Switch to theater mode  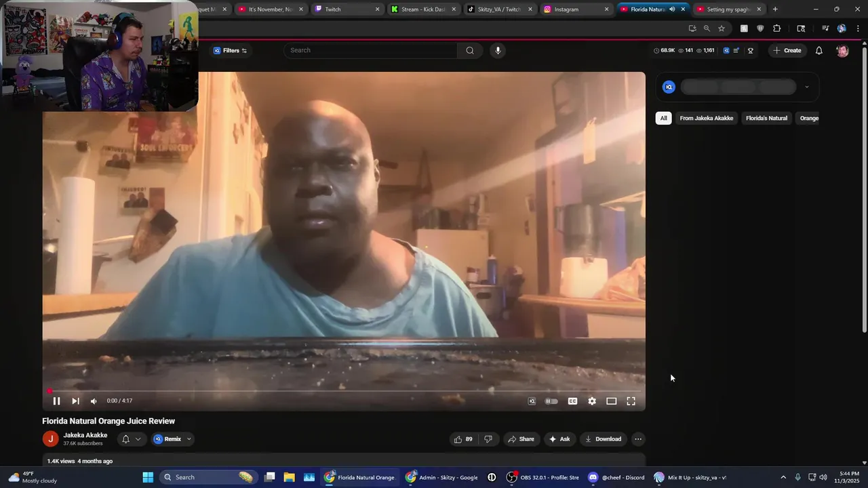[611, 401]
